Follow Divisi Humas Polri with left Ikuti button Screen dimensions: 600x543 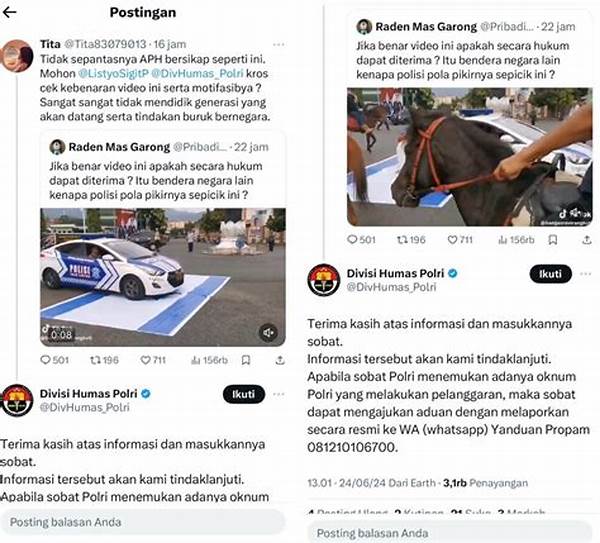point(244,394)
